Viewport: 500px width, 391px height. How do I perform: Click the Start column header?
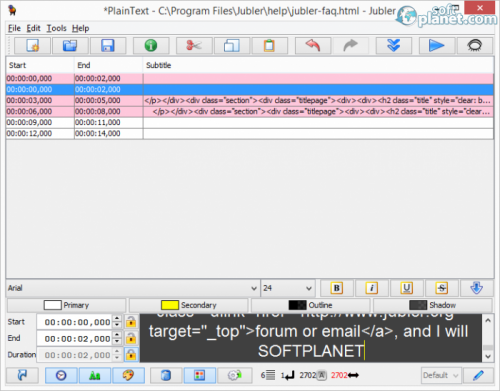point(40,65)
